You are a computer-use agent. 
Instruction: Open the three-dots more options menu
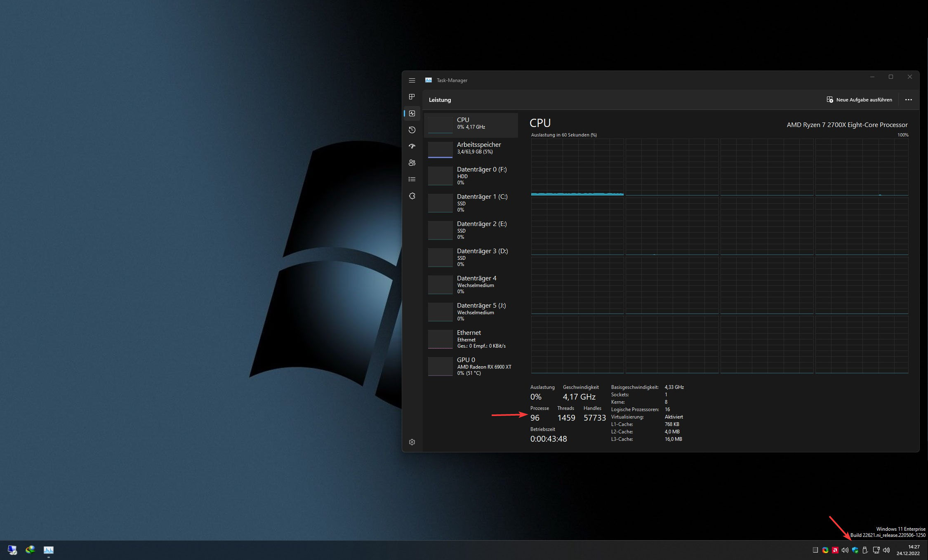pyautogui.click(x=908, y=100)
